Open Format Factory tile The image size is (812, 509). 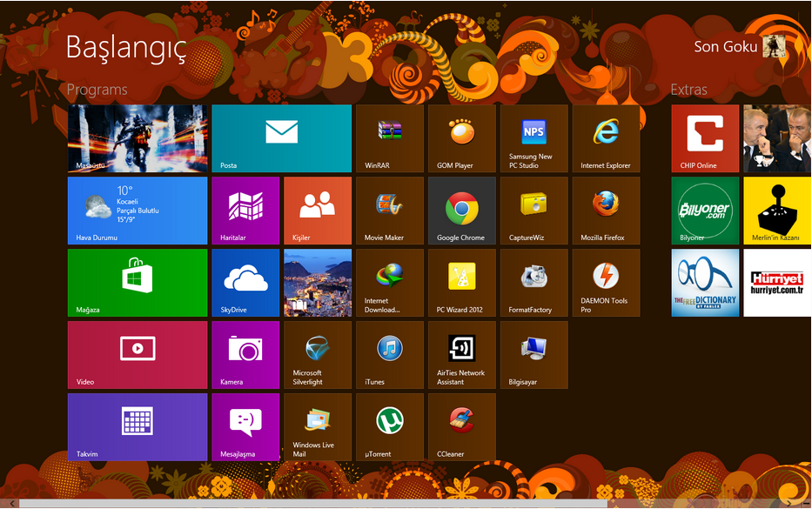(534, 283)
